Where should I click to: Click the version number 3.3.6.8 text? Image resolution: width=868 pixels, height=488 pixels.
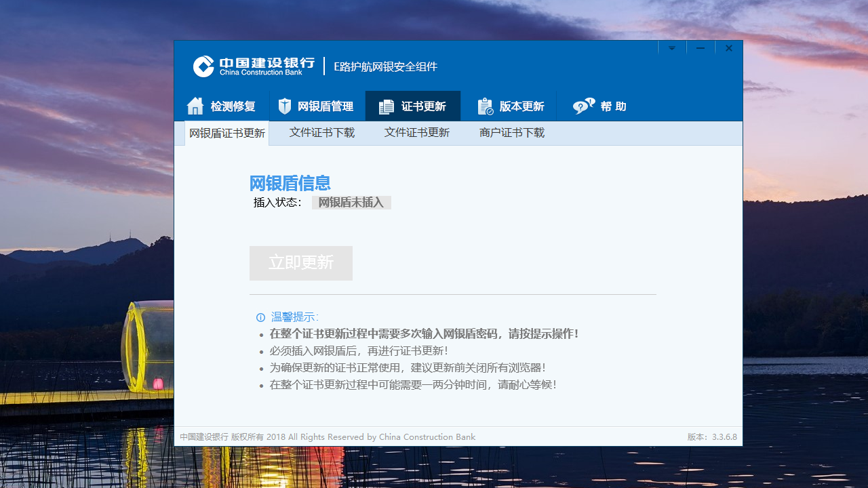pos(723,436)
